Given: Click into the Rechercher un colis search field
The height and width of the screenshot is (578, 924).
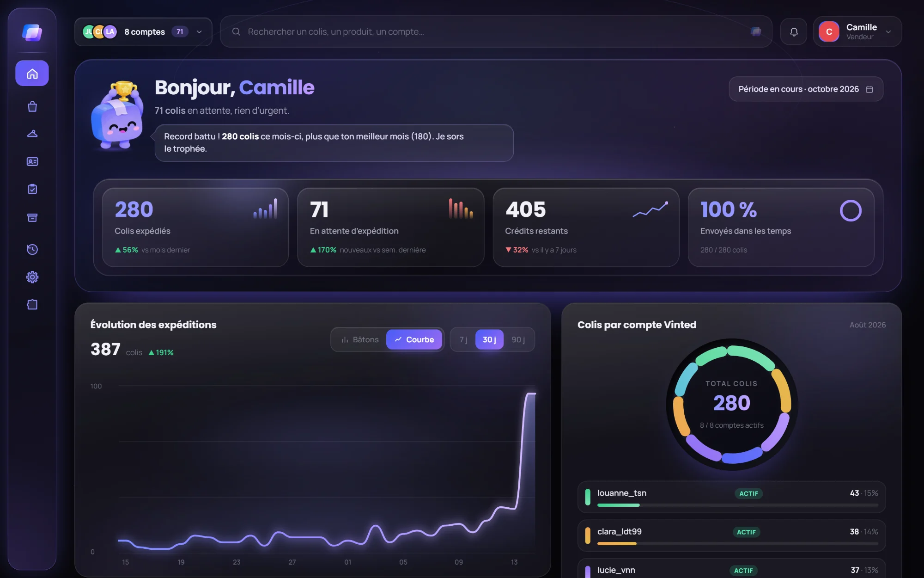Looking at the screenshot, I should pyautogui.click(x=496, y=31).
